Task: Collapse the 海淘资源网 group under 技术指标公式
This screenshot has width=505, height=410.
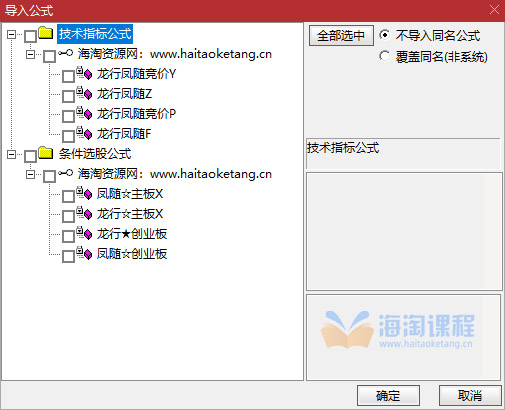Action: pos(30,54)
